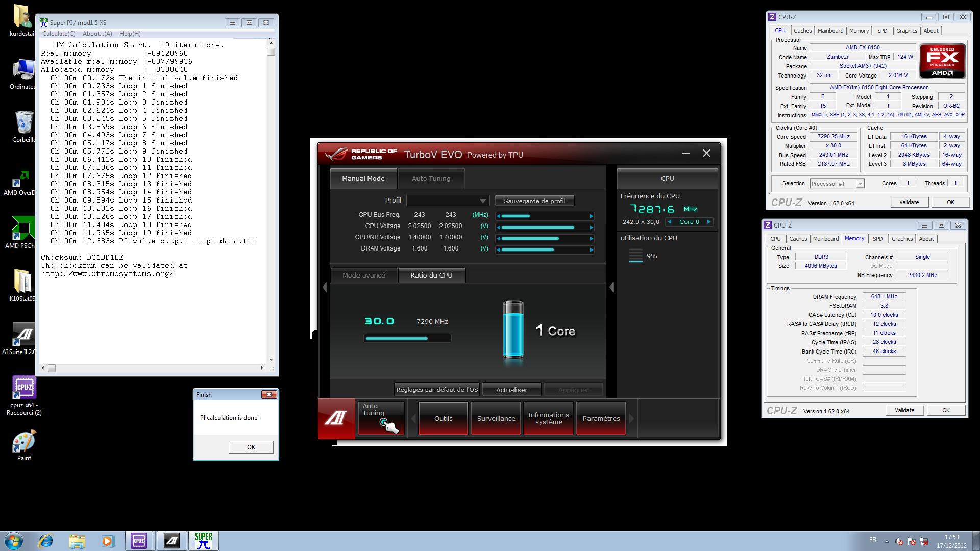This screenshot has width=980, height=551.
Task: Open the Processor #1 selection dropdown in CPU-Z
Action: (x=837, y=184)
